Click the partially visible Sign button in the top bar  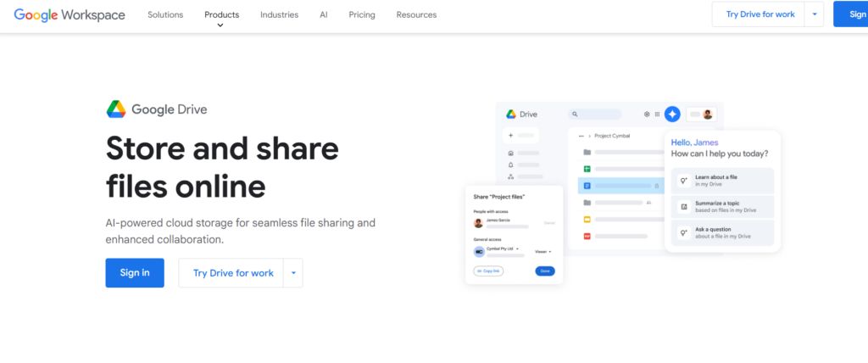tap(851, 14)
